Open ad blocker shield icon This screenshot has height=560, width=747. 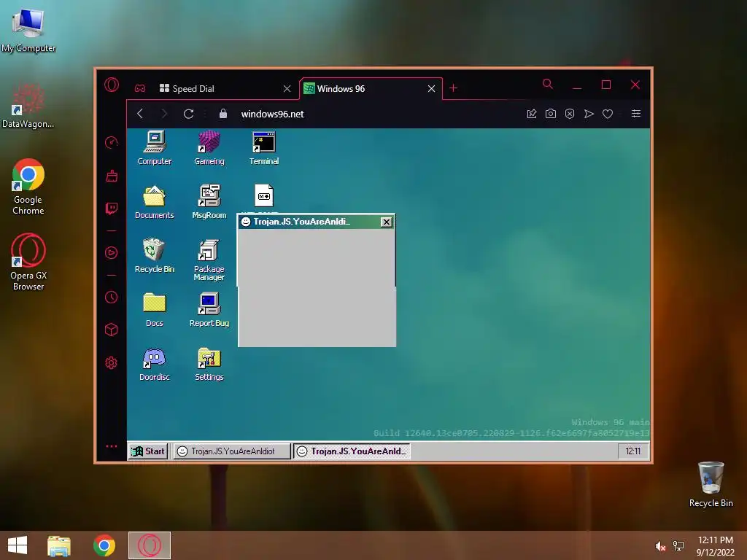pos(569,114)
